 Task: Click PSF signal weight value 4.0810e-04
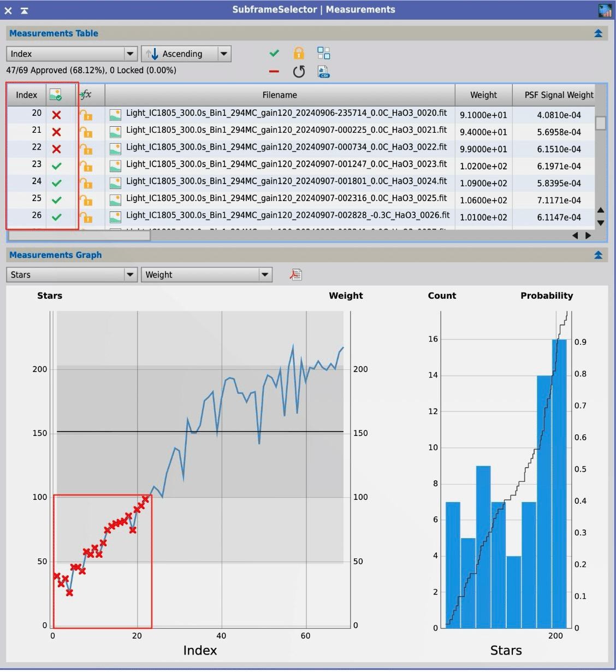(559, 115)
